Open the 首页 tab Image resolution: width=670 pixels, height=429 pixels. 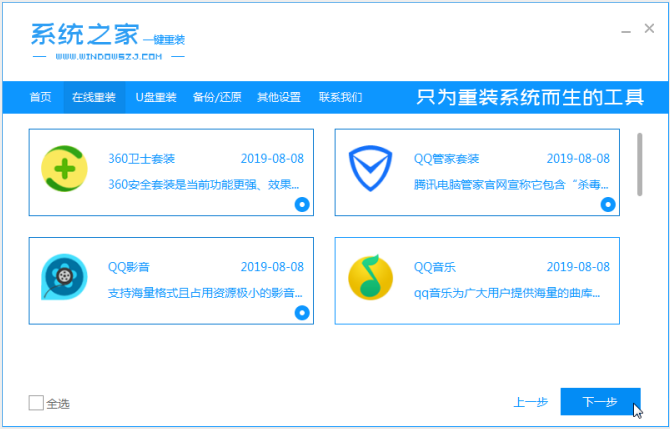(40, 97)
